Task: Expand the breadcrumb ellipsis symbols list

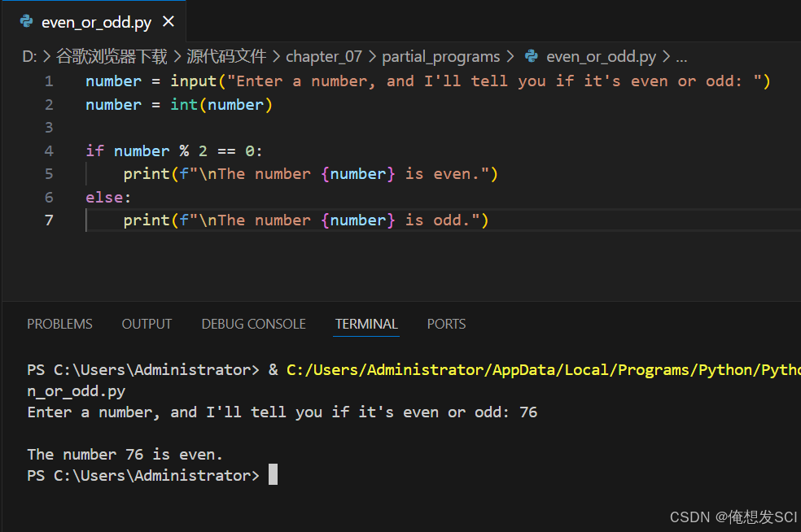Action: 681,57
